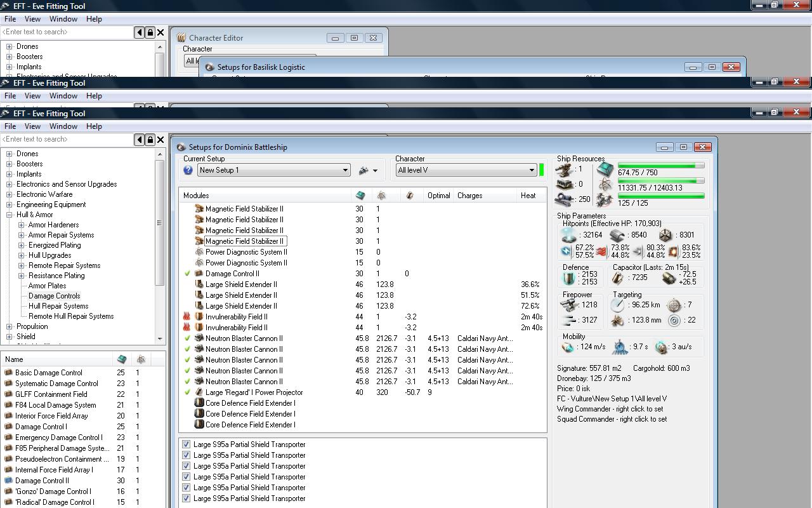Clear the search with the X in the frontmost EFT window
The height and width of the screenshot is (508, 812).
pyautogui.click(x=160, y=139)
